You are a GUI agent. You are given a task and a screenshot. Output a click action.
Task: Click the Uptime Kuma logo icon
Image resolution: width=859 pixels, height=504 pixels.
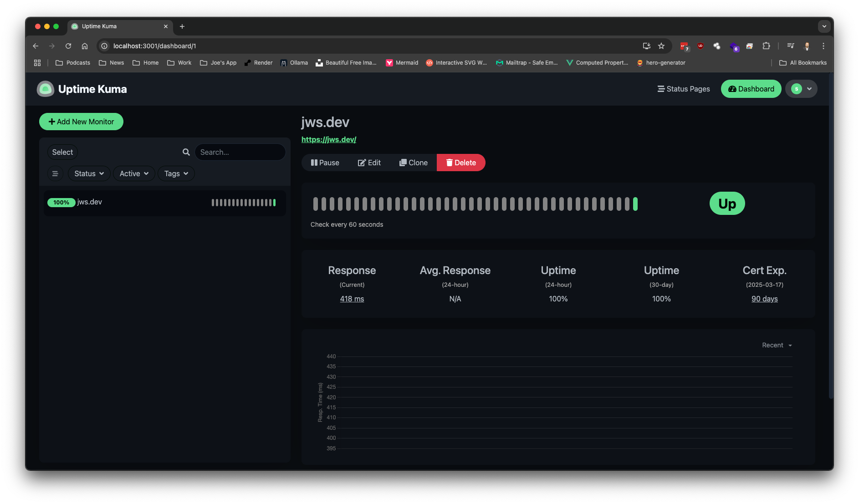tap(45, 89)
